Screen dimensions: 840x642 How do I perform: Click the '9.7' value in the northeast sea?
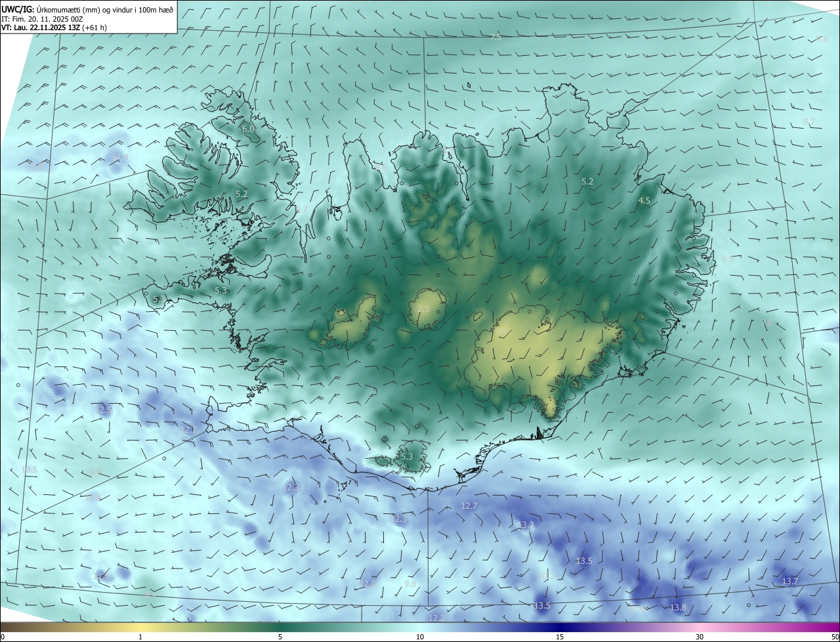click(x=808, y=122)
